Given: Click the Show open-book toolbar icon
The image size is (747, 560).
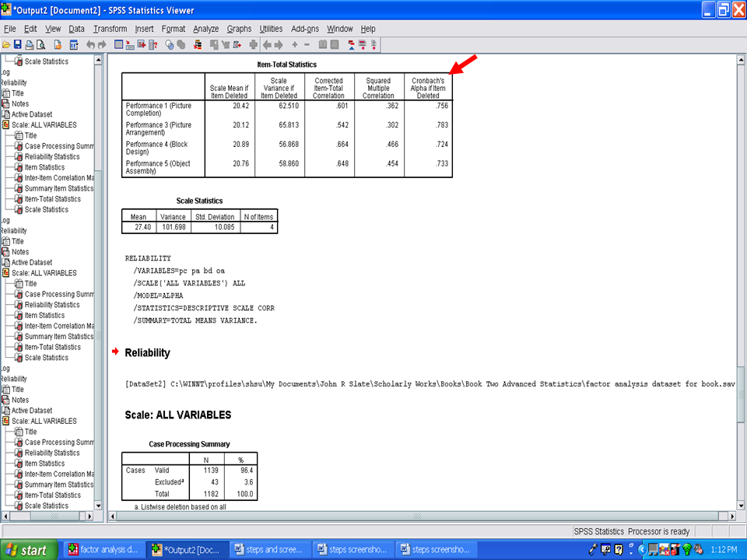Looking at the screenshot, I should pyautogui.click(x=323, y=45).
